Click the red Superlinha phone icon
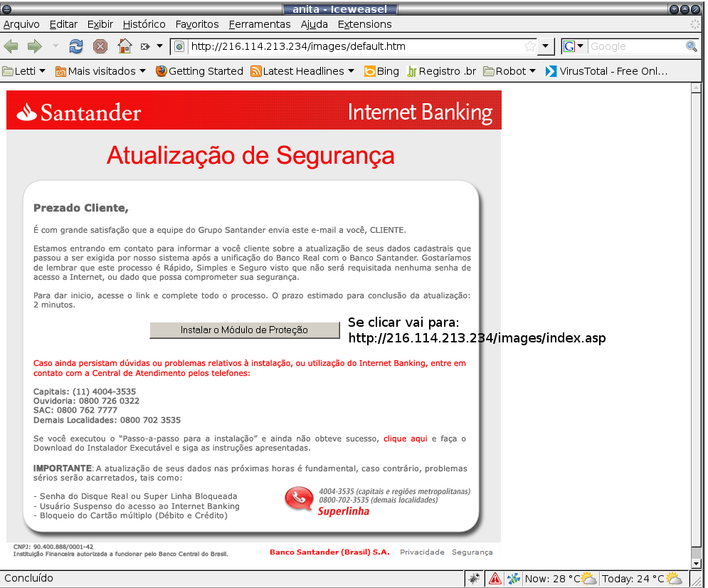This screenshot has width=708, height=588. [298, 498]
